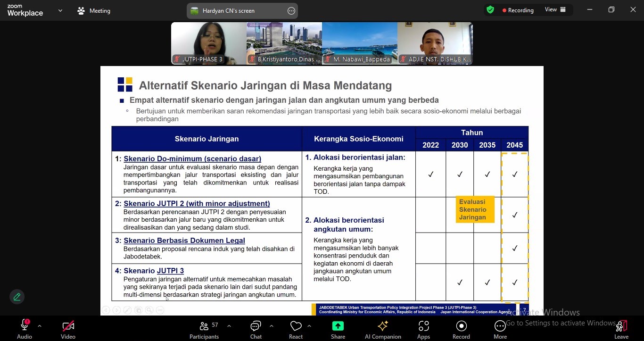Click the green annotate pencil button
Image resolution: width=644 pixels, height=341 pixels.
[17, 297]
